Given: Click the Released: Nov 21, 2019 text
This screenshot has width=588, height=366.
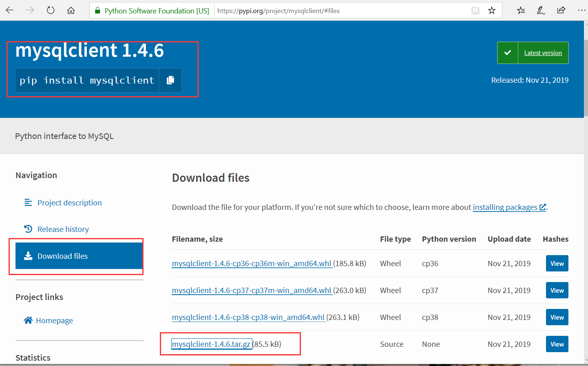Looking at the screenshot, I should (530, 80).
